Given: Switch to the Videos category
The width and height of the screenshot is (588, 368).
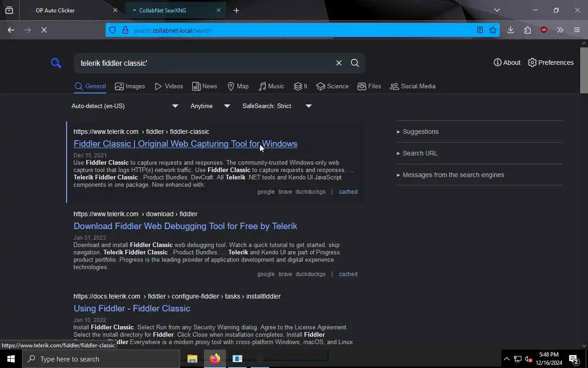Looking at the screenshot, I should click(x=169, y=86).
